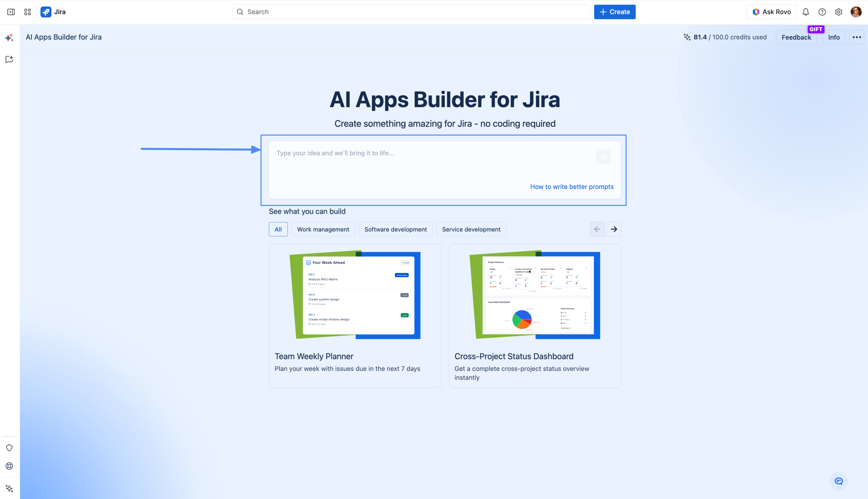This screenshot has height=499, width=868.
Task: Open the How to write better prompts link
Action: pyautogui.click(x=572, y=187)
